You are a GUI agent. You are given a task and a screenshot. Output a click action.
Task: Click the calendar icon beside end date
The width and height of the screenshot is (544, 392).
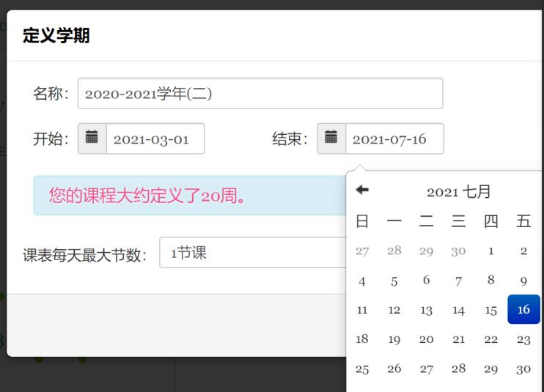pos(331,138)
